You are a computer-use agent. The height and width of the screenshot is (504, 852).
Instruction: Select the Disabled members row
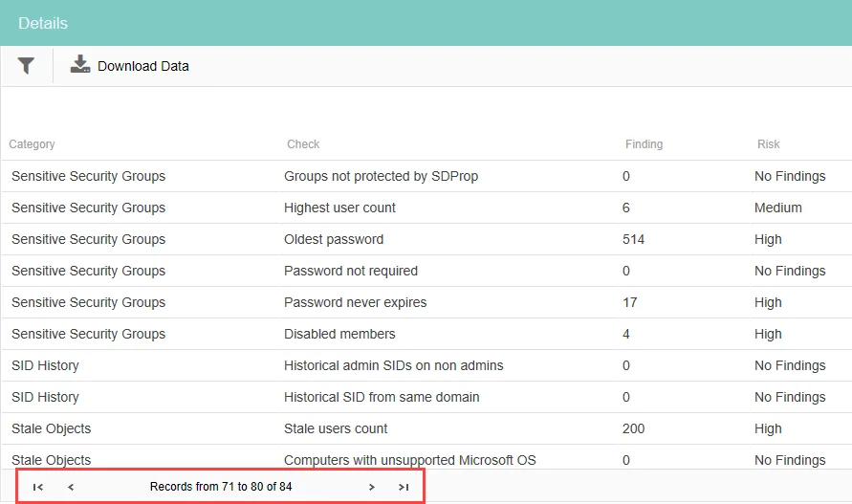point(426,334)
